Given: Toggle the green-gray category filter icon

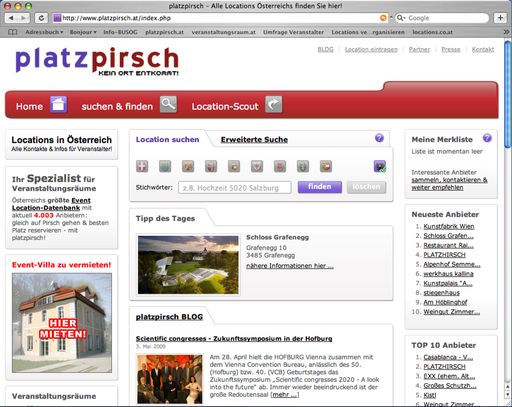Looking at the screenshot, I should [x=303, y=166].
